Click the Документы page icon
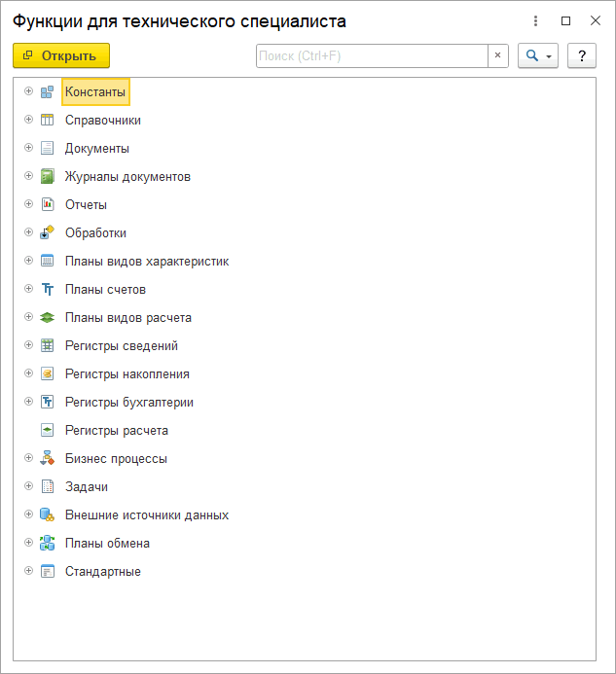Screen dimensions: 616x674 click(47, 148)
